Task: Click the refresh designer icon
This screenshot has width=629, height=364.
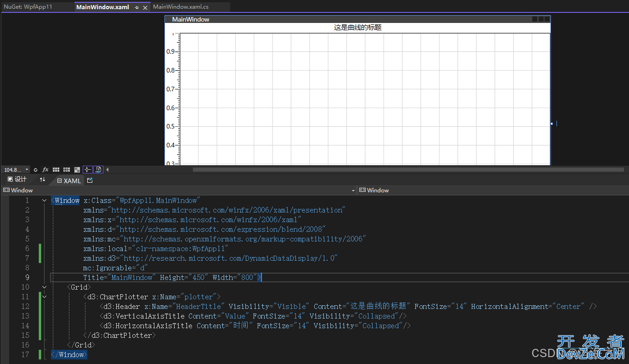Action: (35, 170)
